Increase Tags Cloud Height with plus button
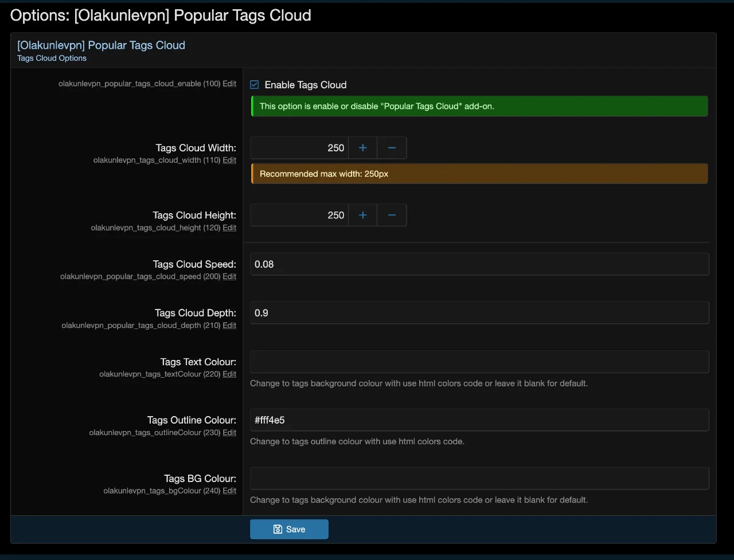Image resolution: width=734 pixels, height=560 pixels. point(362,215)
